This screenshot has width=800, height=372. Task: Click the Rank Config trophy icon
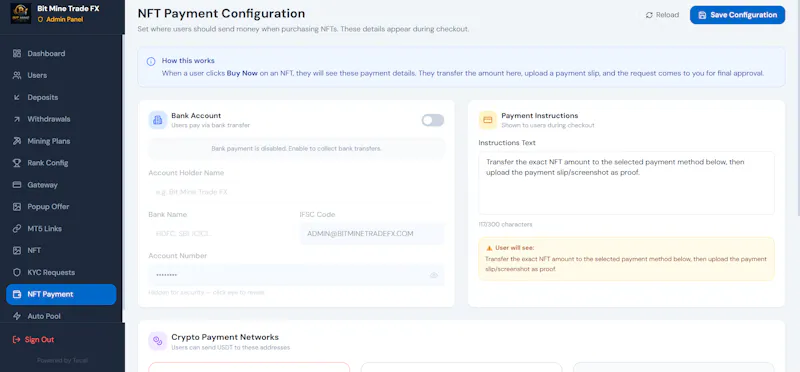click(17, 163)
